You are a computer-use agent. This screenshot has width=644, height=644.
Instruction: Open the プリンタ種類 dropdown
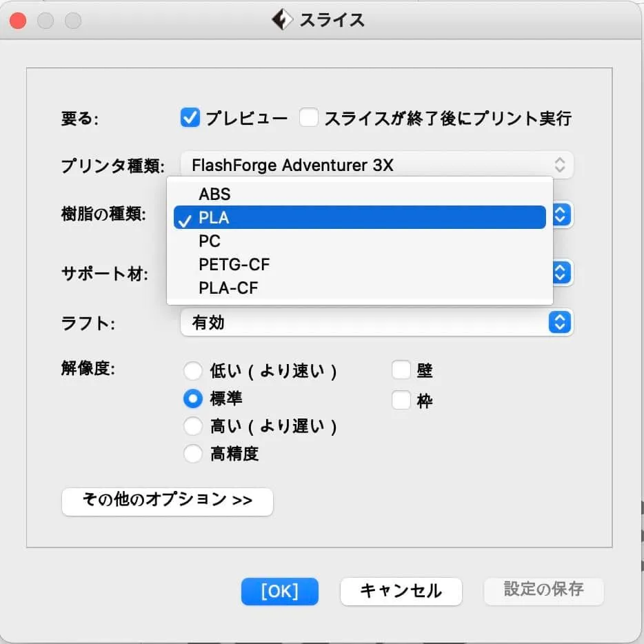(376, 165)
